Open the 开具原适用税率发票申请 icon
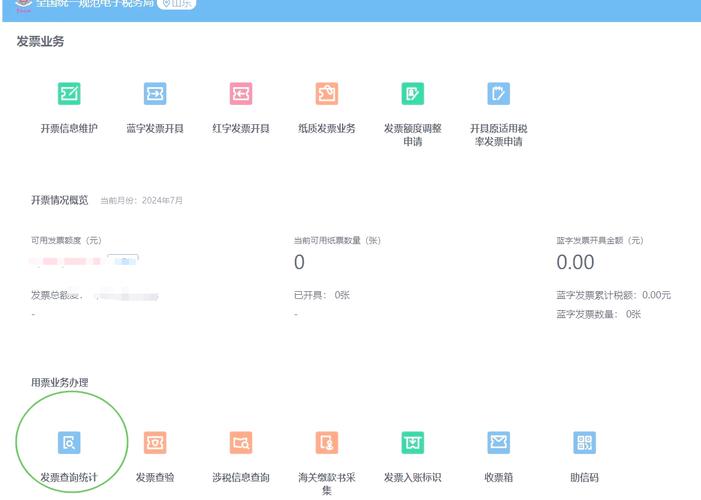701x500 pixels. pyautogui.click(x=498, y=93)
